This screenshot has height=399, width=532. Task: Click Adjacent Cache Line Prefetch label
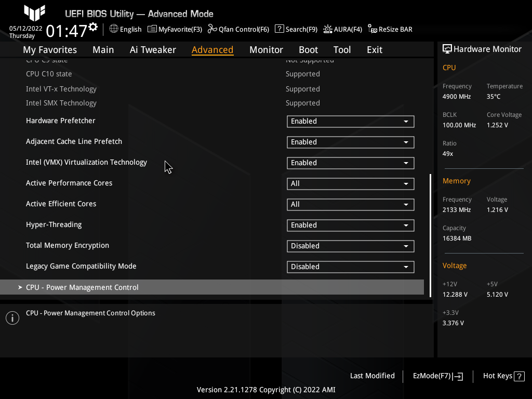[x=74, y=141]
